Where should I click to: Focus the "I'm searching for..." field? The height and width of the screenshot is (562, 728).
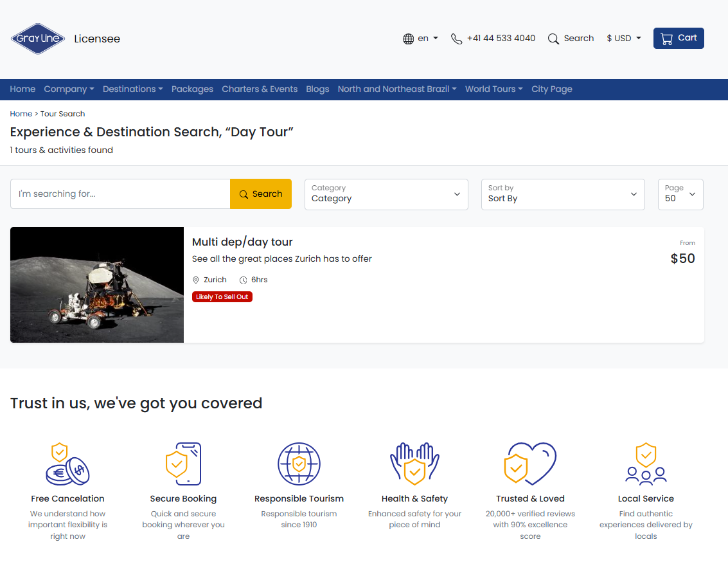tap(120, 194)
